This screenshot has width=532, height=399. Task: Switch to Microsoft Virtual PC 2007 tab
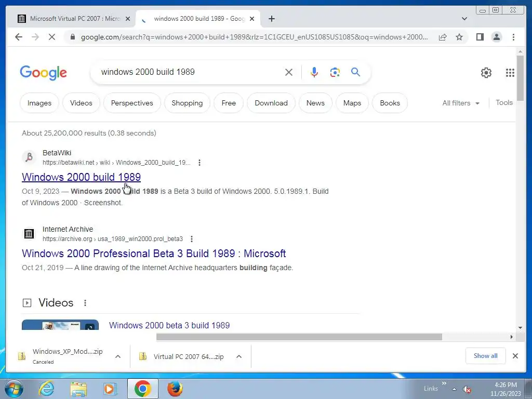pyautogui.click(x=75, y=19)
